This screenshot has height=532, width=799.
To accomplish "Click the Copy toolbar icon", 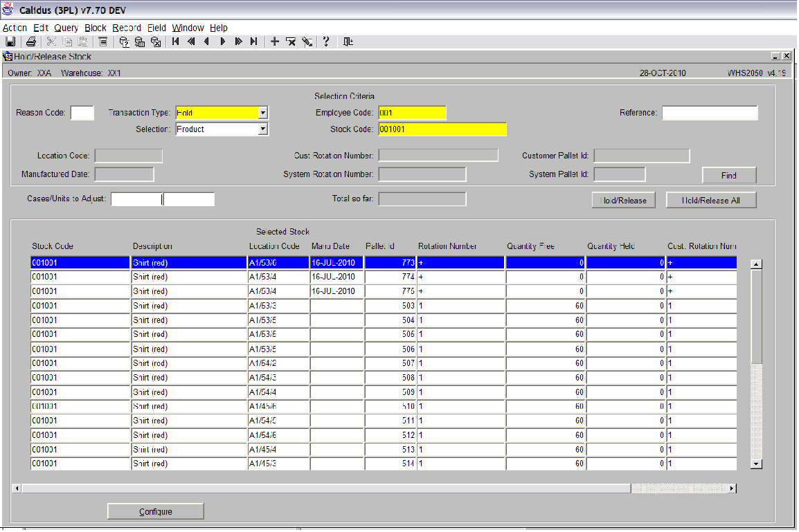I will (x=67, y=42).
